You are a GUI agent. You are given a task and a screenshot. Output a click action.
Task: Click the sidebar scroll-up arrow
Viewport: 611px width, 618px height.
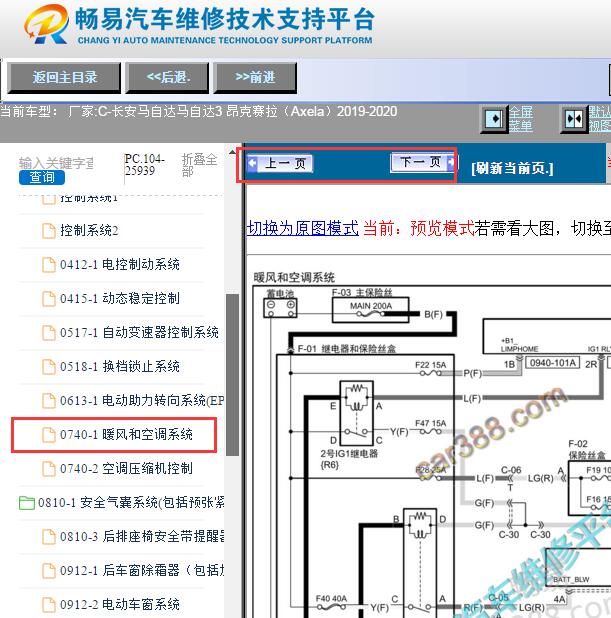tap(233, 152)
